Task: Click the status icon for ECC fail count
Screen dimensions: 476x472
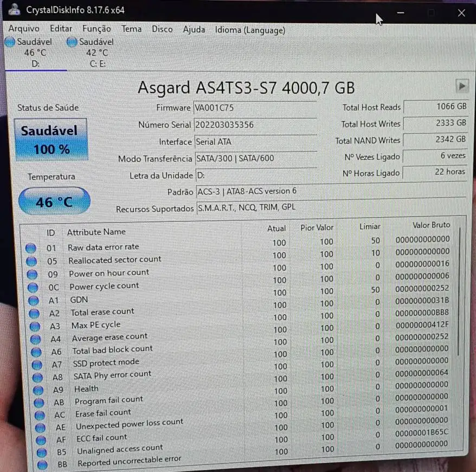Action: coord(41,440)
